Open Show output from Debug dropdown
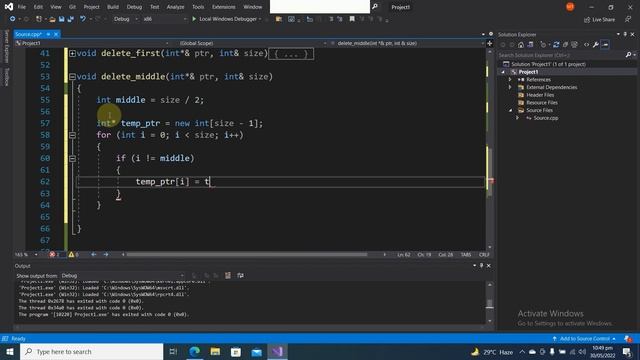640x360 pixels. [x=122, y=276]
